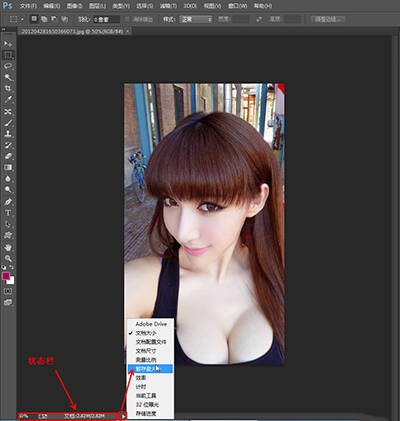Viewport: 400px width, 421px height.
Task: Open the 图层(L) menu
Action: 97,6
